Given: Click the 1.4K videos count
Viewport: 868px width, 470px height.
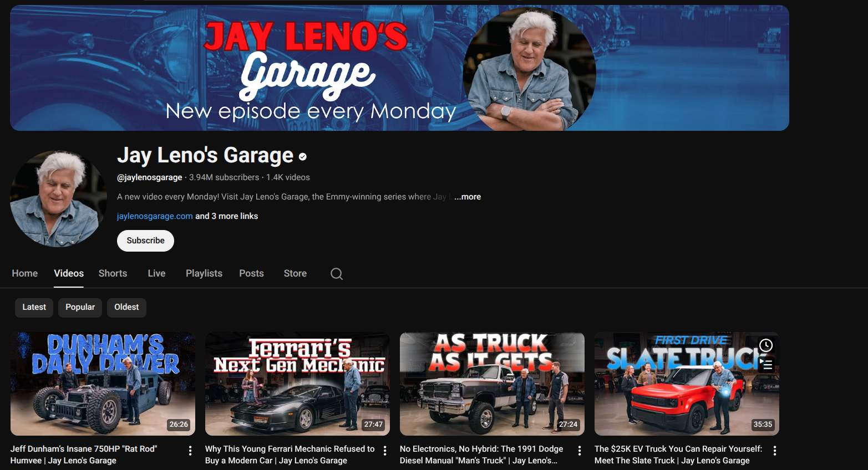Looking at the screenshot, I should (x=288, y=177).
